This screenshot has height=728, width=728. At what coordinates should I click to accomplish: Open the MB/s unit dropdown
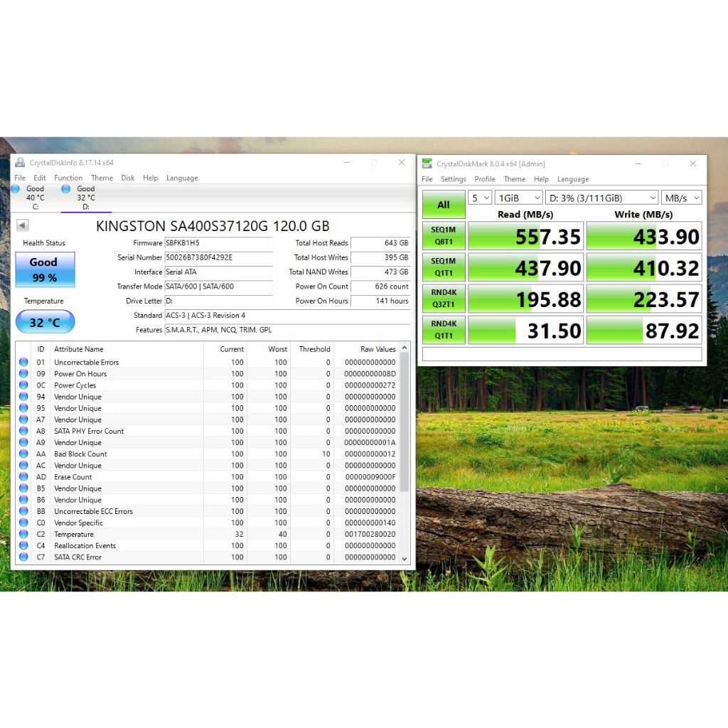pyautogui.click(x=682, y=198)
